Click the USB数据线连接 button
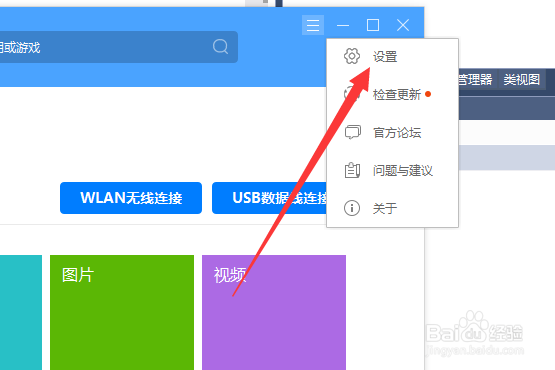 270,198
